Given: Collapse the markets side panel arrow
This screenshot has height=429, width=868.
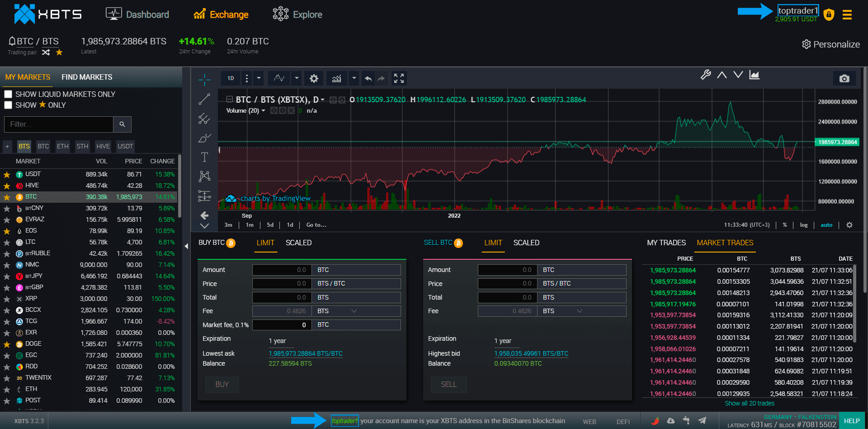Looking at the screenshot, I should pos(186,246).
